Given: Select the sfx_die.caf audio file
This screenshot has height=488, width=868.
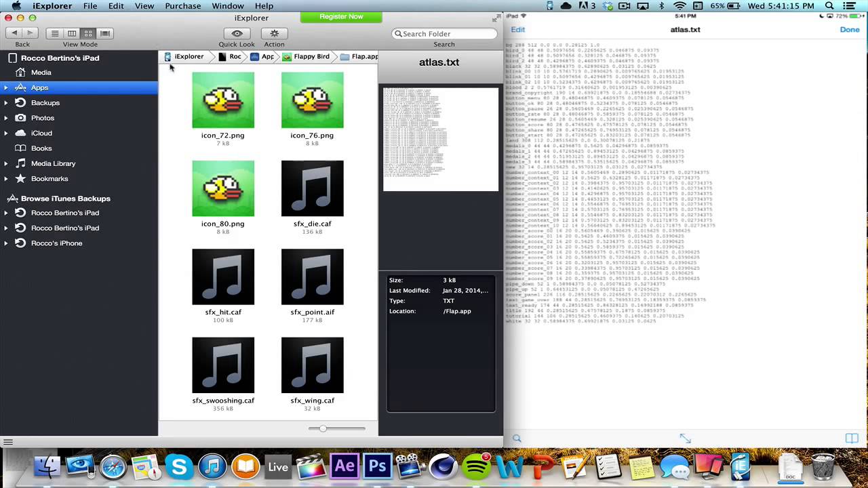Looking at the screenshot, I should 312,188.
